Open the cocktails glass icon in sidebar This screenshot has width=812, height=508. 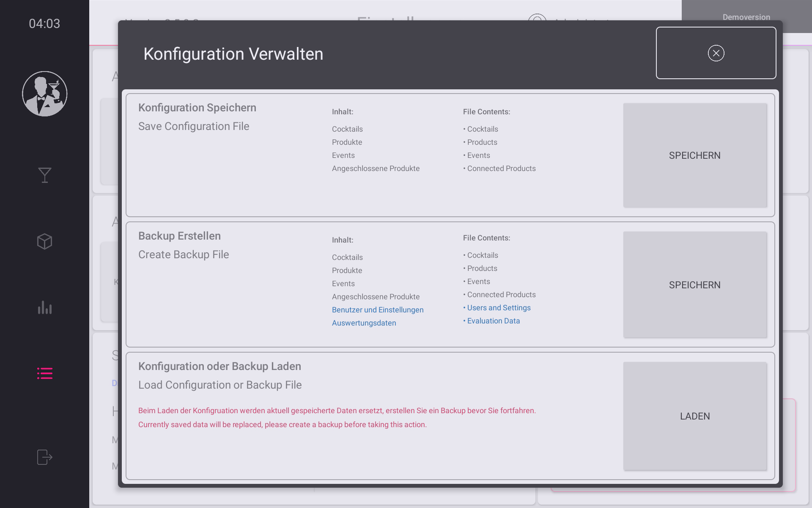click(44, 175)
